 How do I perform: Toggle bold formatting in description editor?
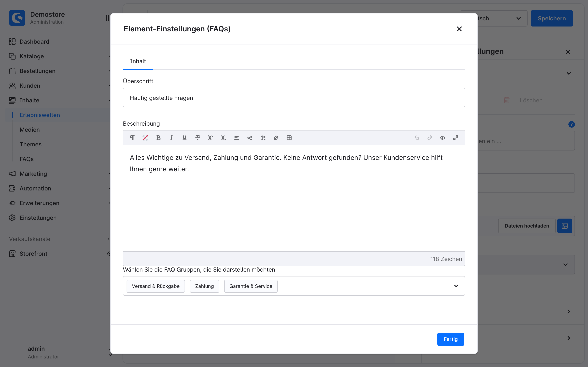pos(158,138)
